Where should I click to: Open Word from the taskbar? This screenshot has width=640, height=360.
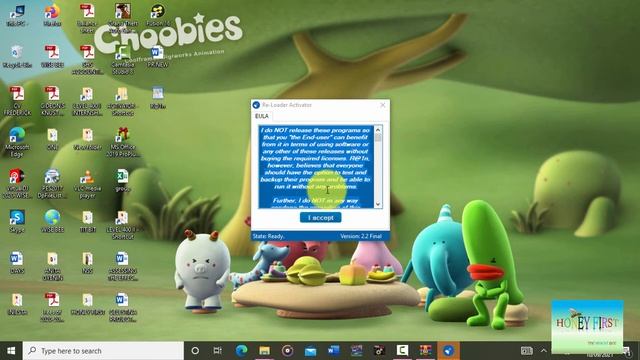(x=333, y=351)
